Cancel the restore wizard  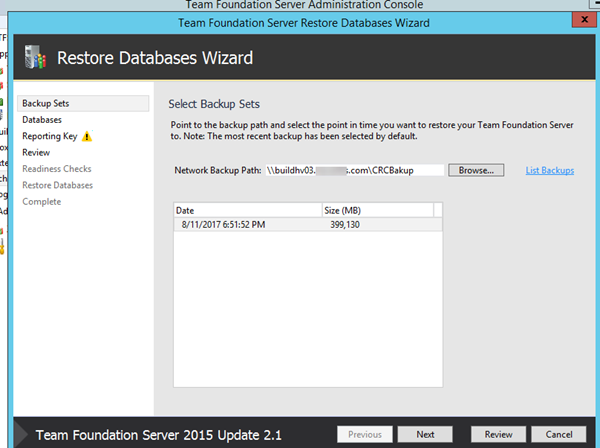pyautogui.click(x=559, y=434)
